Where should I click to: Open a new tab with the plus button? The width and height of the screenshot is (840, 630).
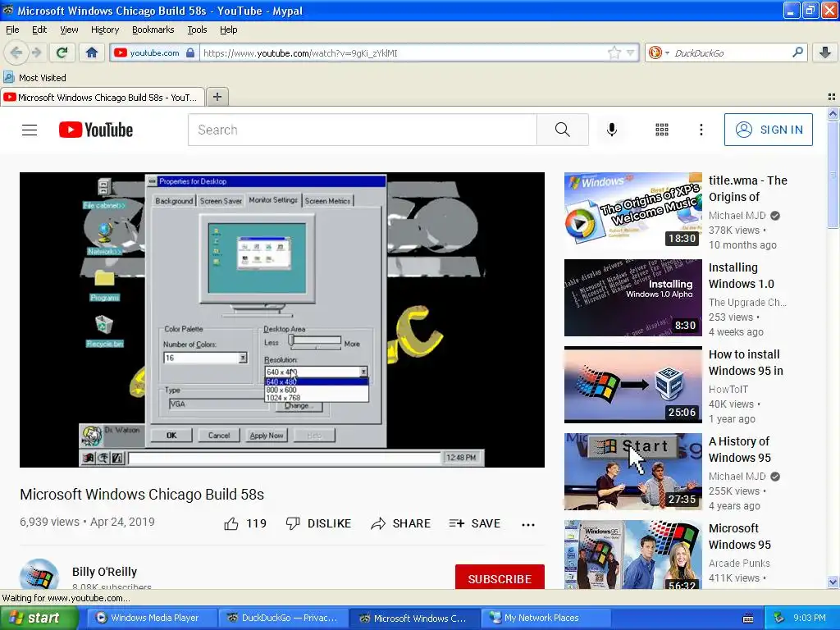[217, 97]
